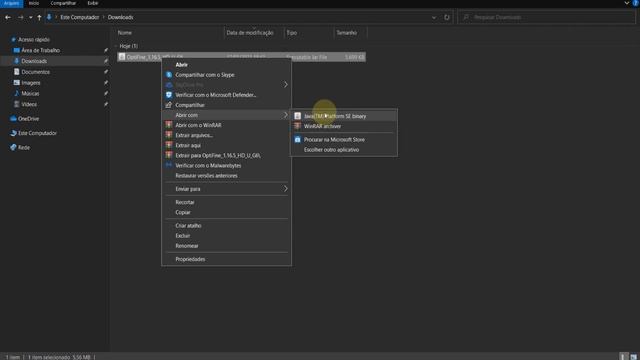Switch to the Exibir ribbon tab
Screen dimensions: 640x360
tap(93, 3)
